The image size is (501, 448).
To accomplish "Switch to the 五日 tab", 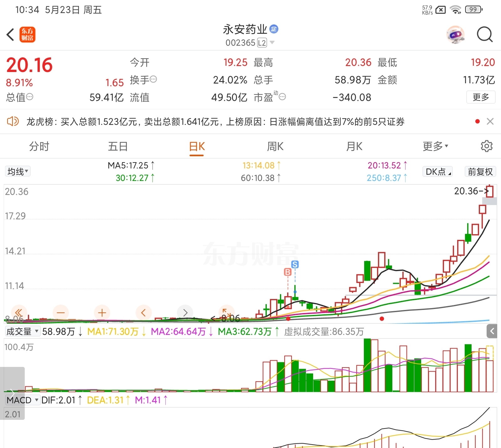I will 118,146.
